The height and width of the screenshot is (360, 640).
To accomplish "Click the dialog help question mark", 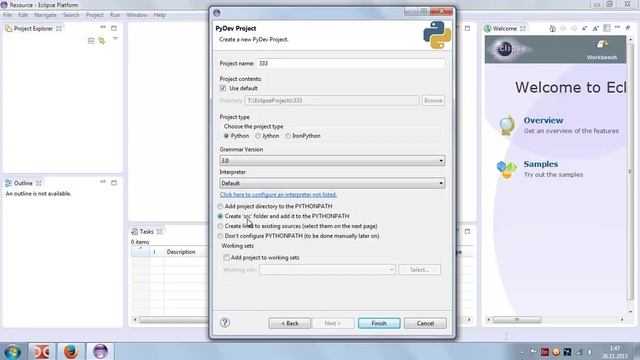I will 225,322.
